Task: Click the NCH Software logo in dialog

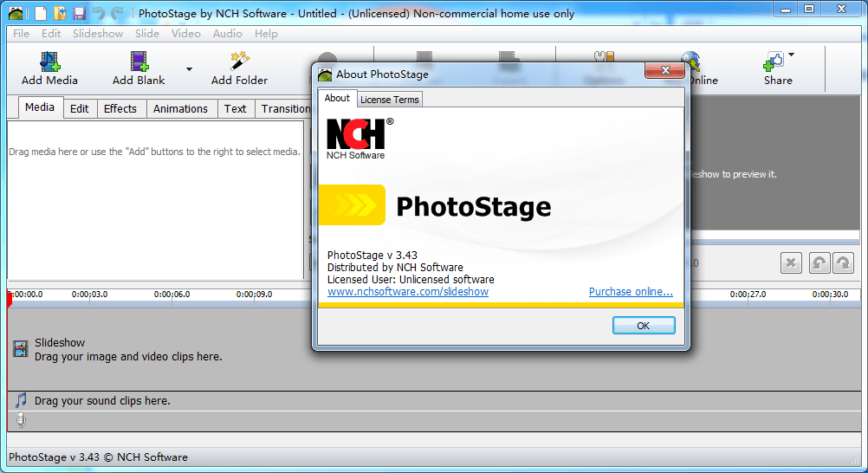Action: pyautogui.click(x=359, y=139)
